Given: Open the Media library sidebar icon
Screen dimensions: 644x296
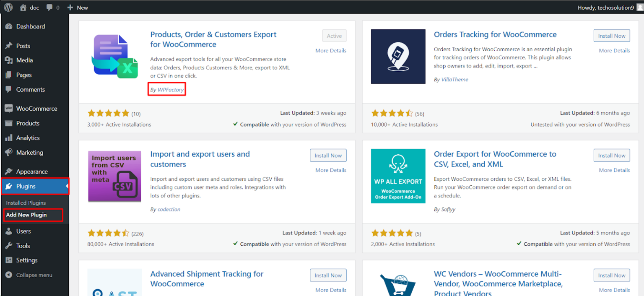Looking at the screenshot, I should tap(9, 60).
